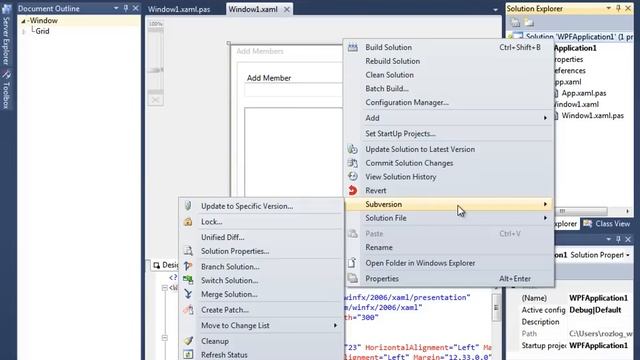640x360 pixels.
Task: Click the Build Solution icon
Action: pos(353,47)
